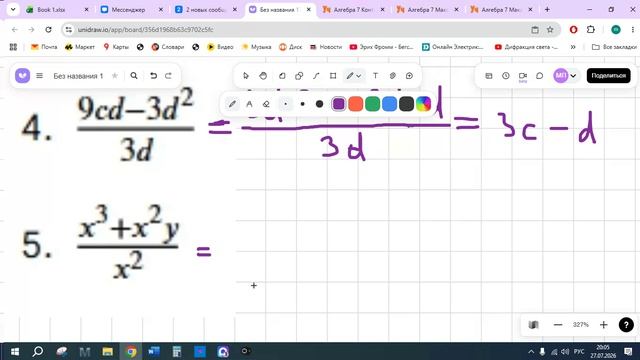Open the comments chat icon

point(540,76)
